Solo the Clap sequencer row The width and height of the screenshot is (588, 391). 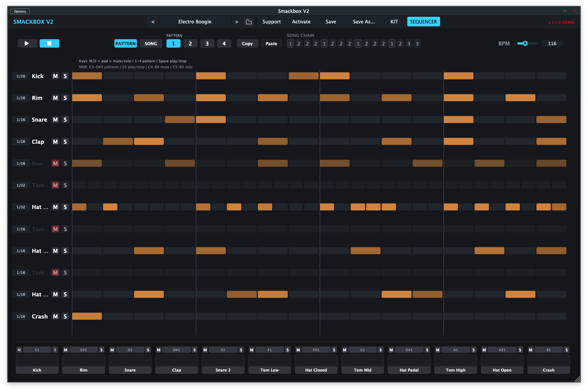point(65,142)
